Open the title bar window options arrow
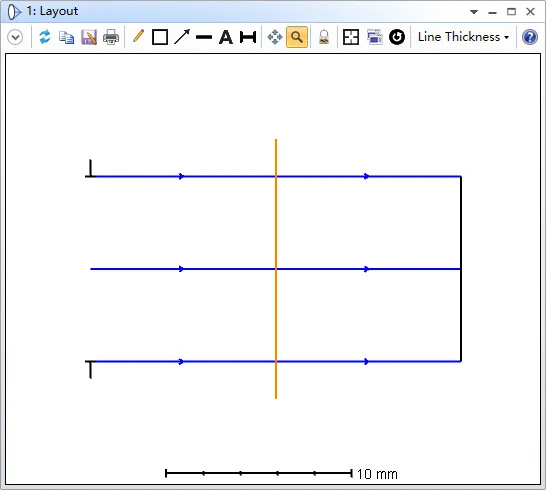 pyautogui.click(x=474, y=12)
